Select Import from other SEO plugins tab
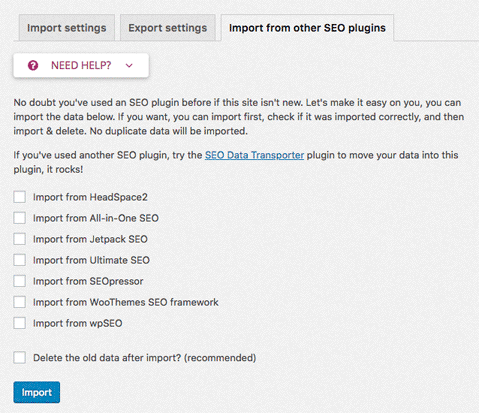The width and height of the screenshot is (479, 413). coord(307,28)
